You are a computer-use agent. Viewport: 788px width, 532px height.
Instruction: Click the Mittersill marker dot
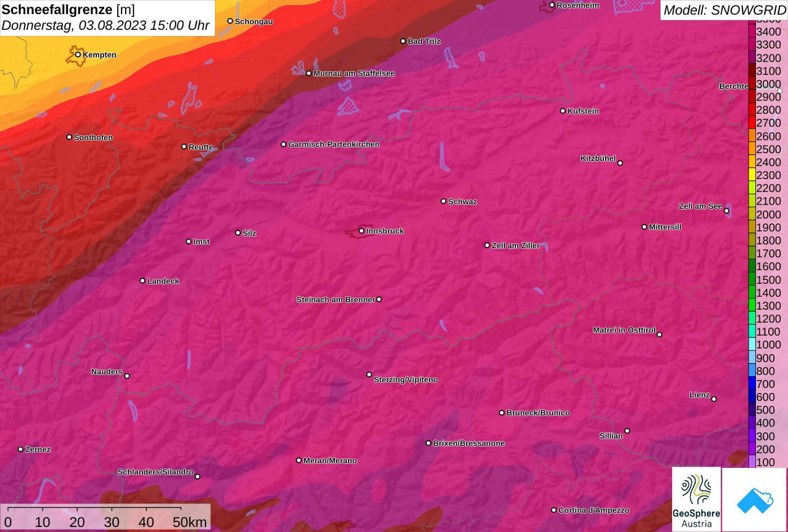click(x=644, y=227)
